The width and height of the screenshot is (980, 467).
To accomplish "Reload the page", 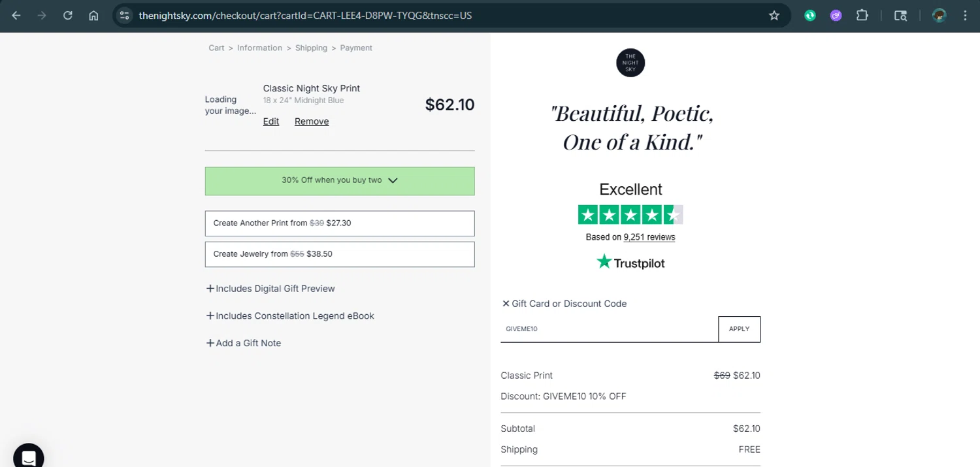I will tap(68, 16).
